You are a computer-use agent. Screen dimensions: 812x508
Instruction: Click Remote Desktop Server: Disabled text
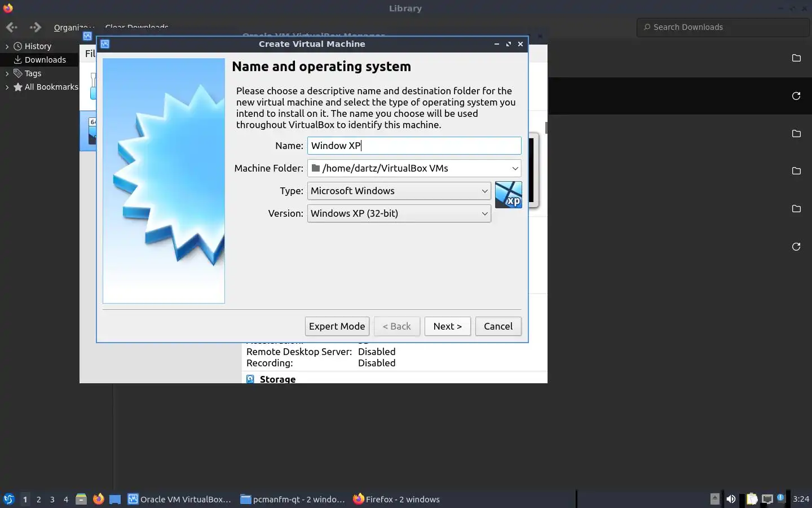coord(321,352)
